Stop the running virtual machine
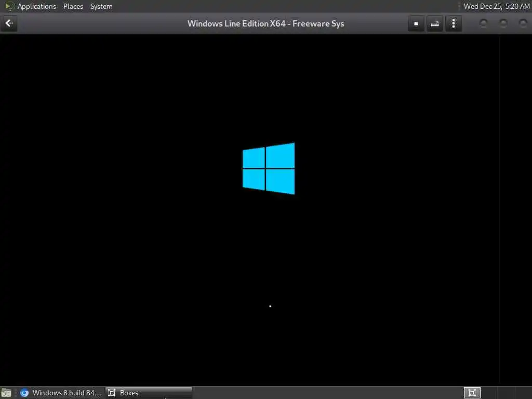 pos(416,24)
